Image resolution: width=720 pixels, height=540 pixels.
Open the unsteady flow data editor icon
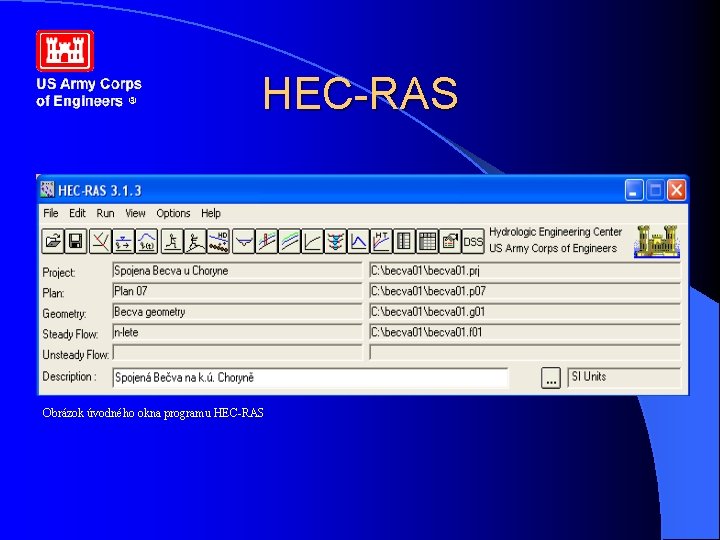pyautogui.click(x=146, y=241)
